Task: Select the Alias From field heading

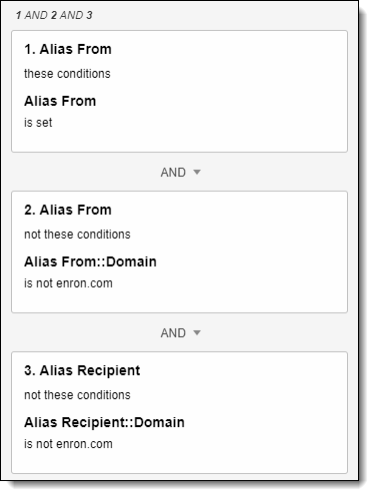Action: click(x=60, y=101)
